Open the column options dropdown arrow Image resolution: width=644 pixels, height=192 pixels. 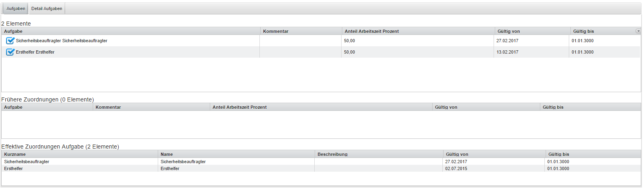pyautogui.click(x=638, y=31)
